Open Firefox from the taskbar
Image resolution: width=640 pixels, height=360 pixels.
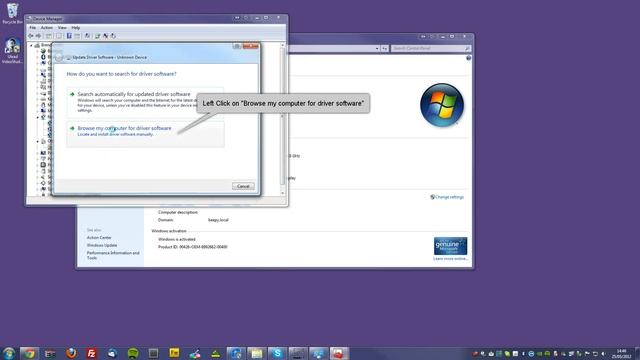(x=71, y=353)
